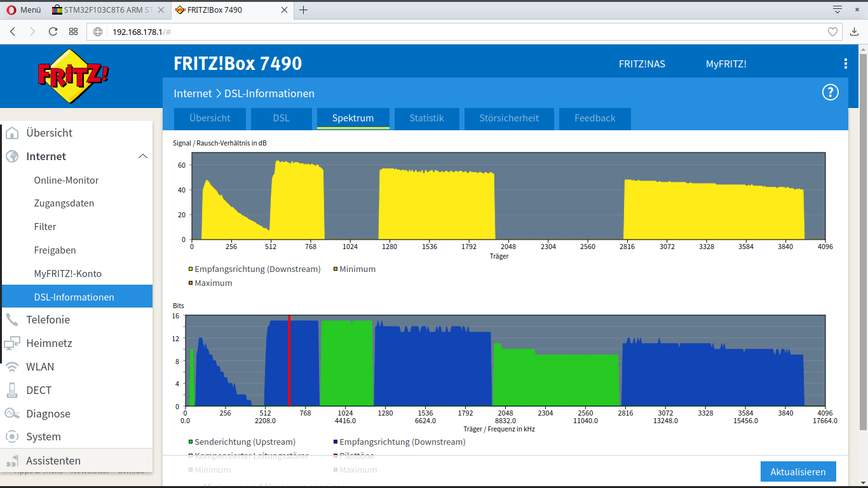Click the globe icon next to Internet
The image size is (868, 488).
tap(12, 156)
